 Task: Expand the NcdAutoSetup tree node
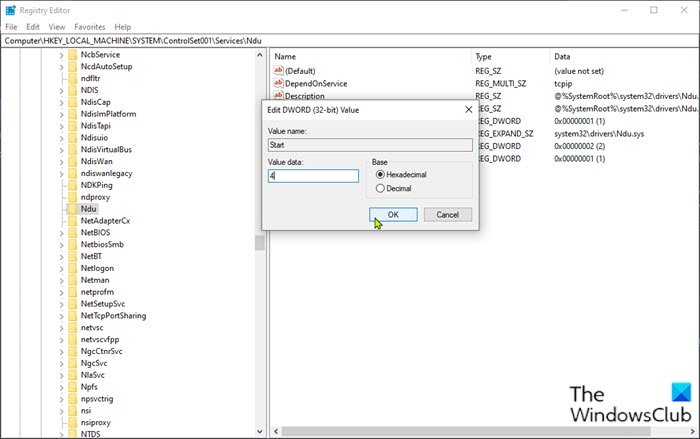(61, 67)
